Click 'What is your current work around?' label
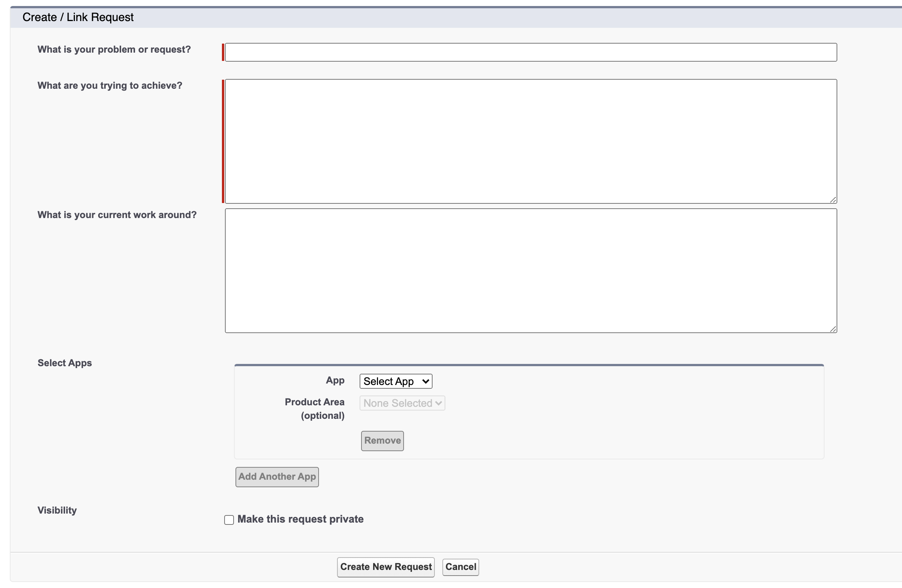Image resolution: width=902 pixels, height=588 pixels. coord(117,215)
